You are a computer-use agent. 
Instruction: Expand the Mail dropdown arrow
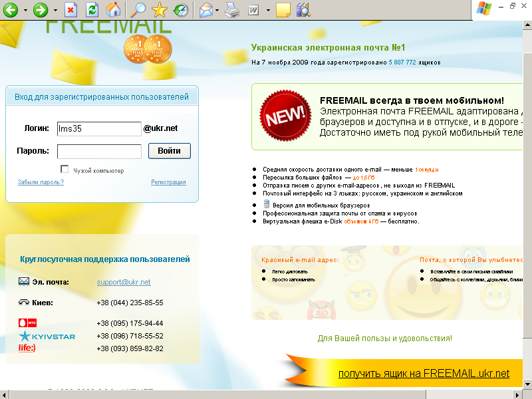pos(217,10)
